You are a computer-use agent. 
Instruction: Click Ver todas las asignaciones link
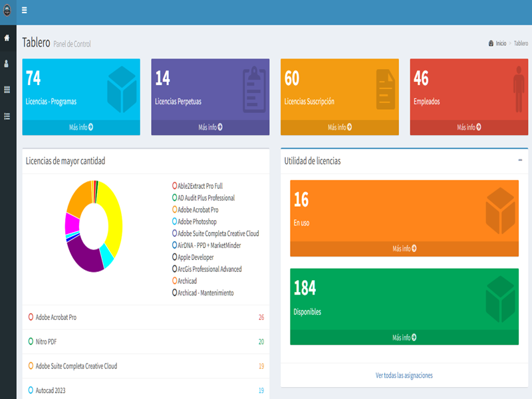(x=404, y=376)
